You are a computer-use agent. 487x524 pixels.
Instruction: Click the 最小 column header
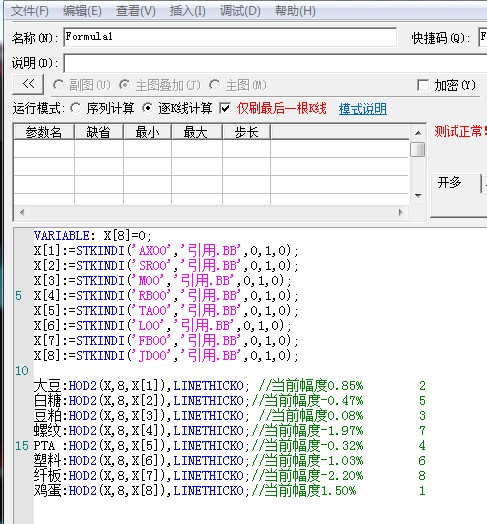click(147, 132)
